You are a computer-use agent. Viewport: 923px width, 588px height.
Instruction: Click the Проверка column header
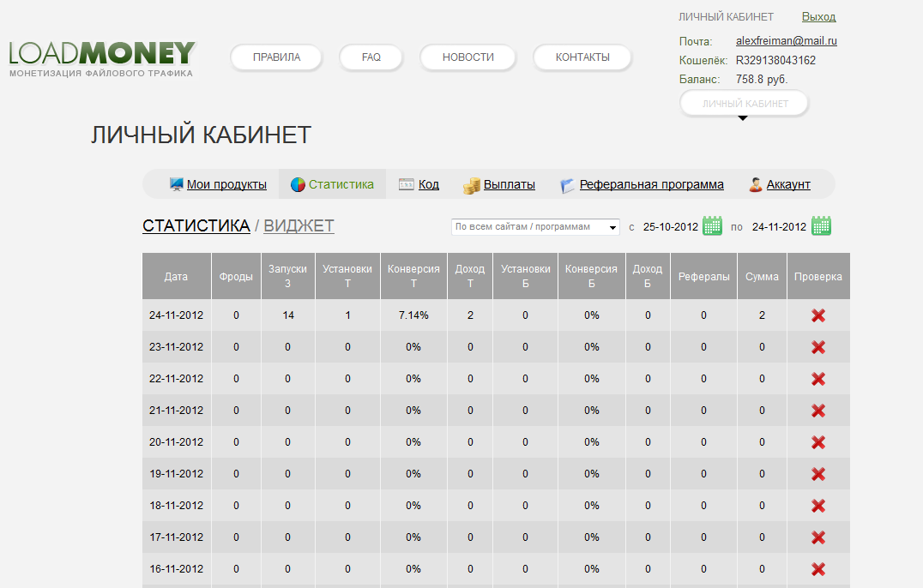pos(818,276)
